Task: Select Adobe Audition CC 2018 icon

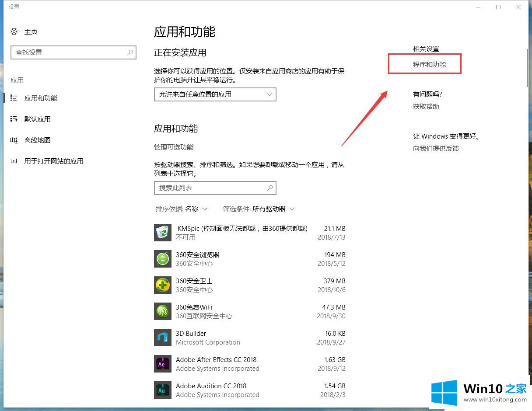Action: point(163,390)
